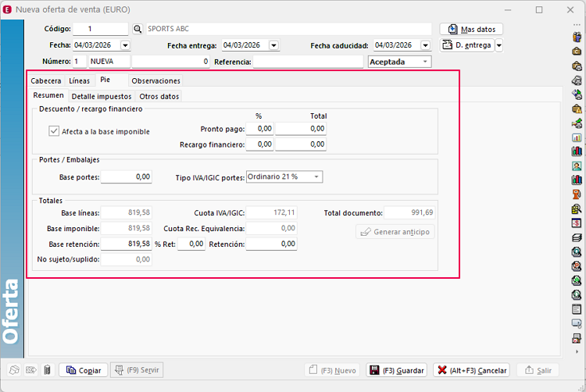The image size is (586, 392).
Task: Click the Retención amount field
Action: [271, 244]
